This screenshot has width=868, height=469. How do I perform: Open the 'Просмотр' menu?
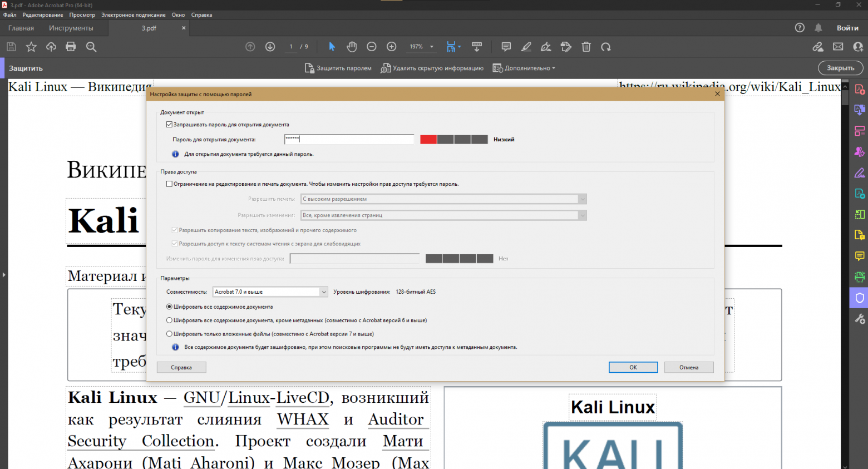coord(82,15)
